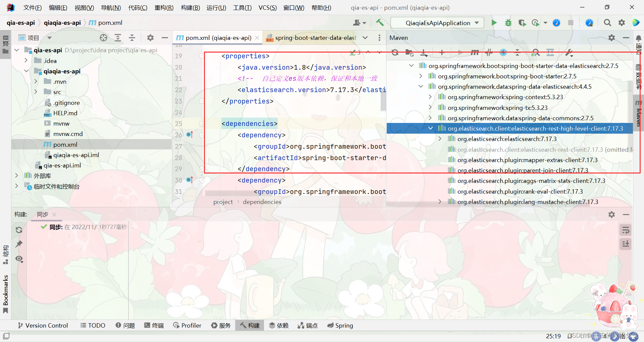
Task: Expand spring-data-commons:2.7.5 dependency node
Action: point(430,118)
